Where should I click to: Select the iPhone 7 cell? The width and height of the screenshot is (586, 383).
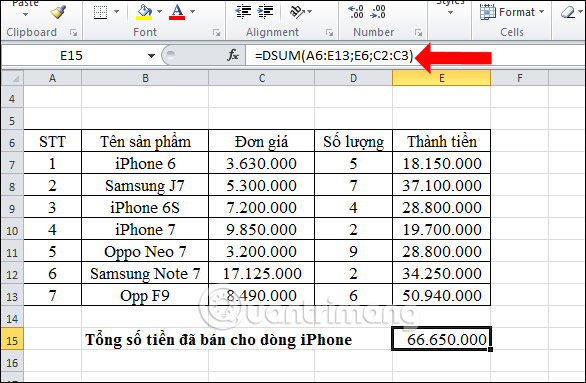pyautogui.click(x=145, y=229)
